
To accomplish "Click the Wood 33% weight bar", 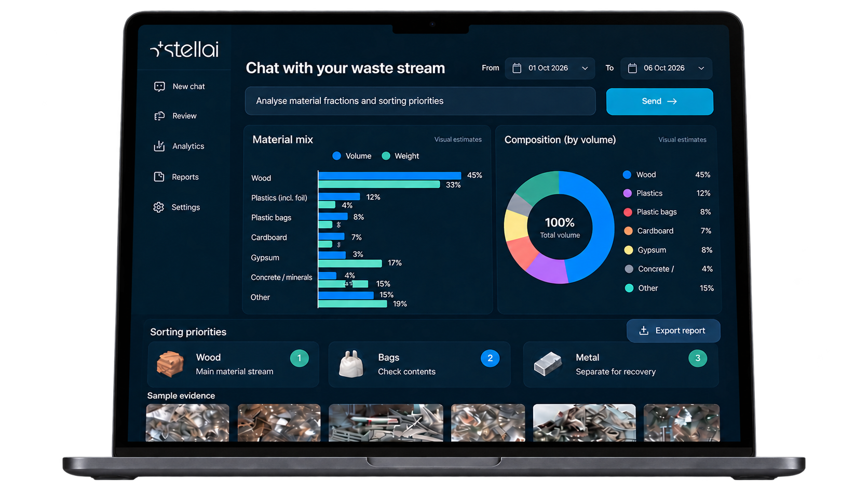I will point(379,184).
